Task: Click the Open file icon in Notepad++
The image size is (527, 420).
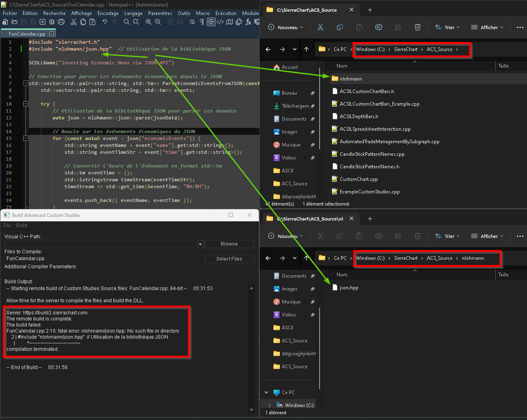Action: click(15, 22)
